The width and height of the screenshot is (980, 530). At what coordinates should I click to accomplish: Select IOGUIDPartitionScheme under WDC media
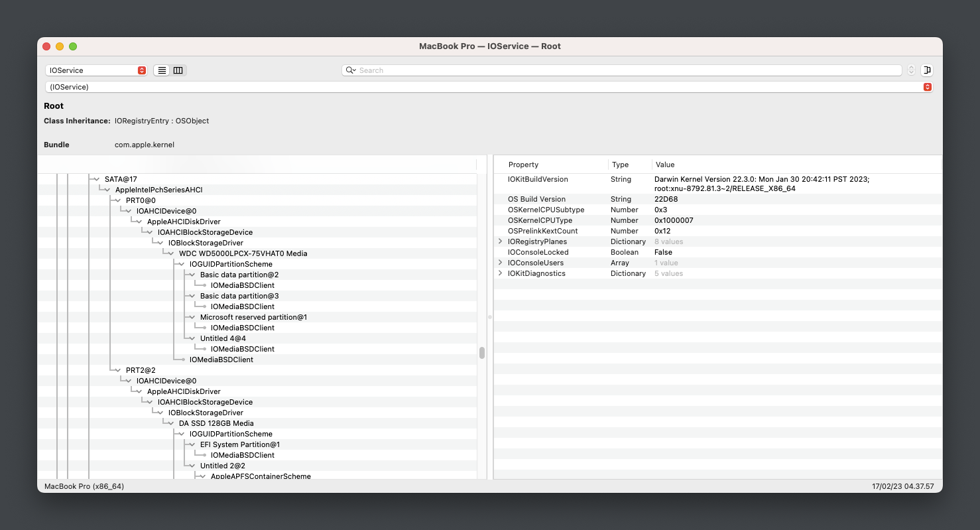231,264
